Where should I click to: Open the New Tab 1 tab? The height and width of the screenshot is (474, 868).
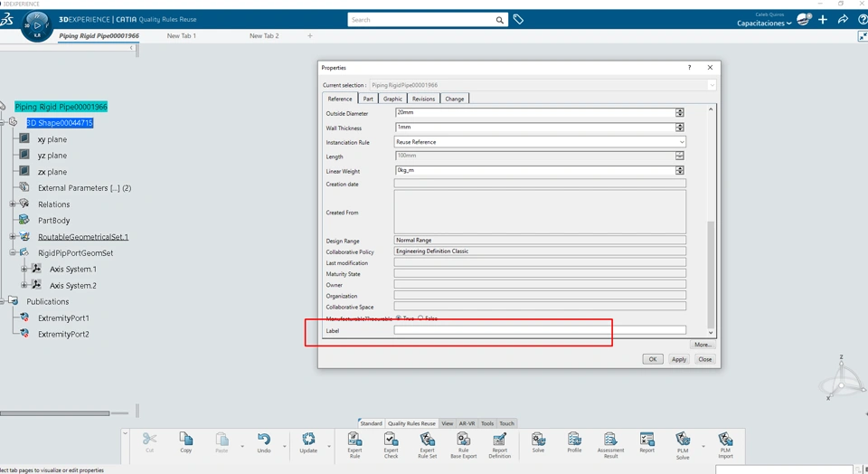[x=182, y=36]
